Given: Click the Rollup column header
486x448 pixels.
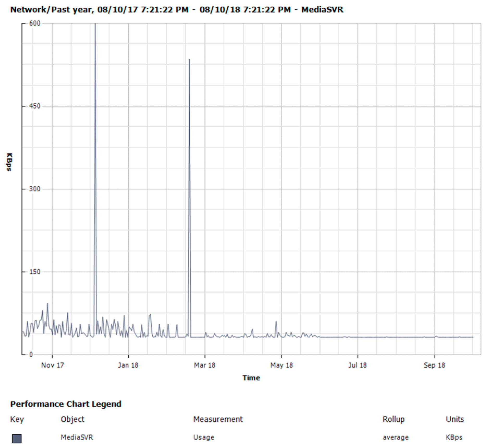Looking at the screenshot, I should (x=393, y=419).
